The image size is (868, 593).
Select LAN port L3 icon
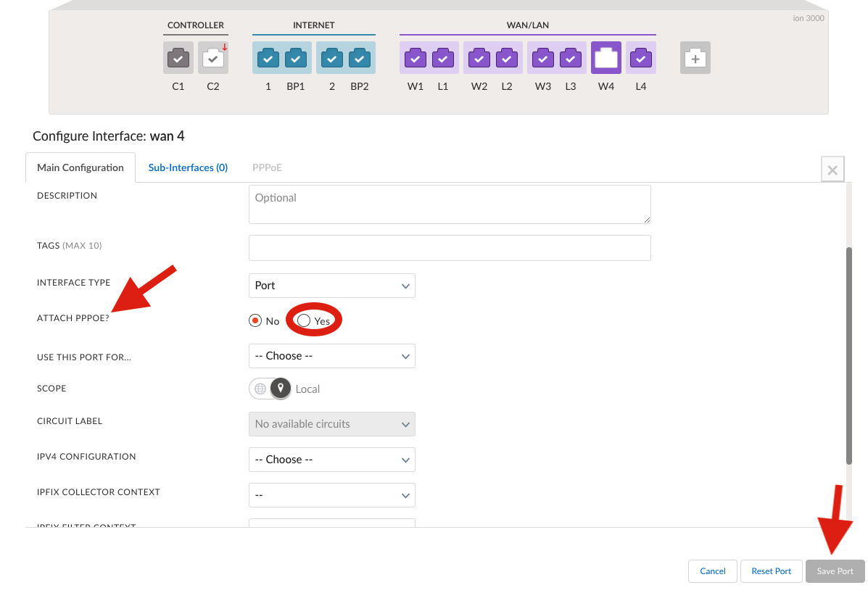pos(570,58)
